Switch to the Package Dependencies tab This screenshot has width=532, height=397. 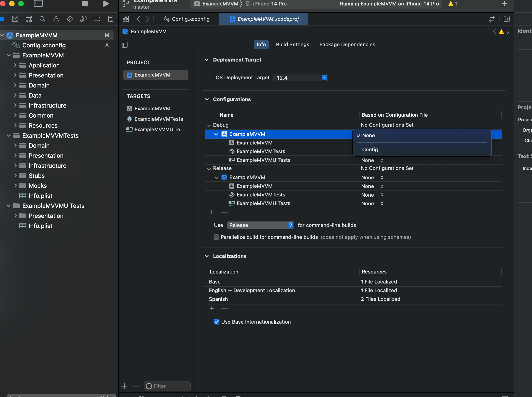coord(347,44)
